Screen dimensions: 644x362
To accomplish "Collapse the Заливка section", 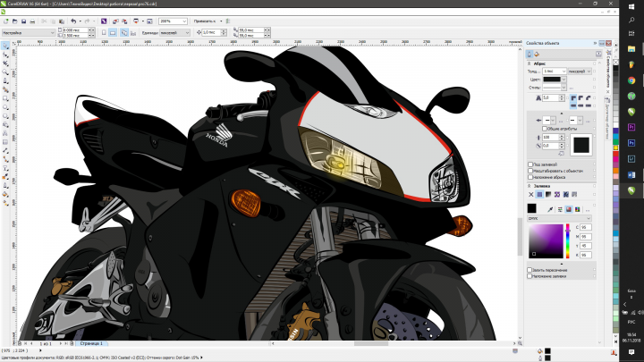I will point(529,186).
